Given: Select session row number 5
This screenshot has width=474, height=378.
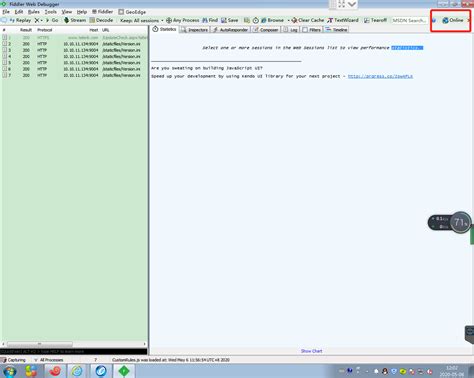Looking at the screenshot, I should tap(75, 63).
